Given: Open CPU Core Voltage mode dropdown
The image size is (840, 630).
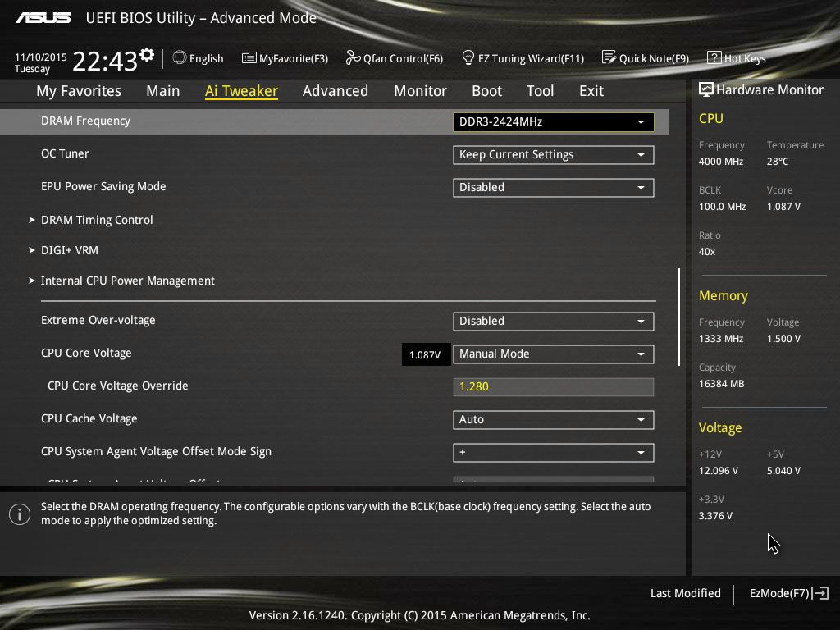Looking at the screenshot, I should point(554,354).
